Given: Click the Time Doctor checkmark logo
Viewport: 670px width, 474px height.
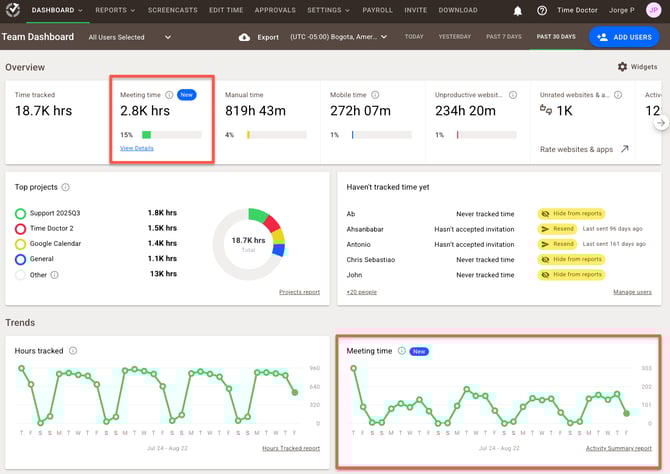Looking at the screenshot, I should point(13,10).
